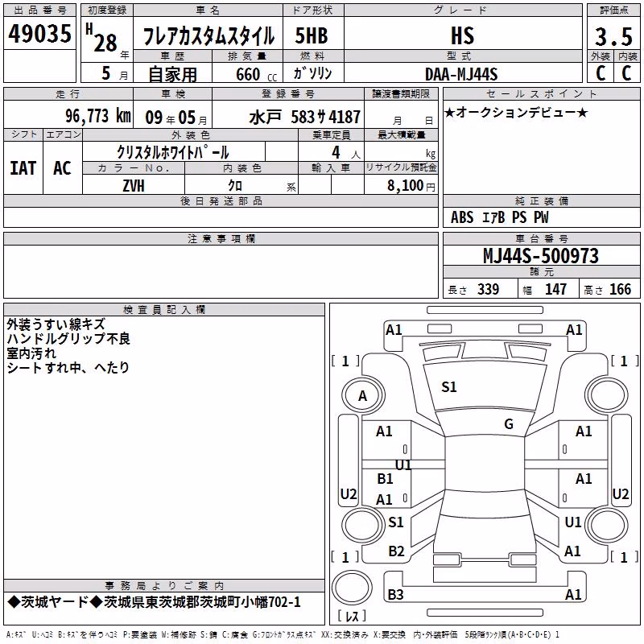Screen dimensions: 644x644
Task: Click the リサイクル預託金 label
Action: 401,167
